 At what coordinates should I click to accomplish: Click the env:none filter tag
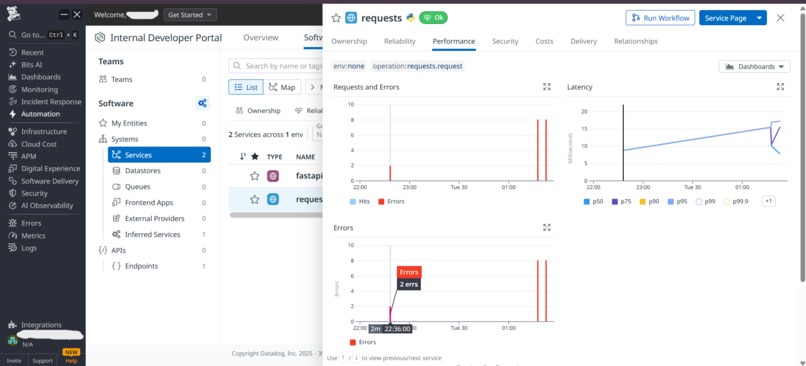(349, 66)
